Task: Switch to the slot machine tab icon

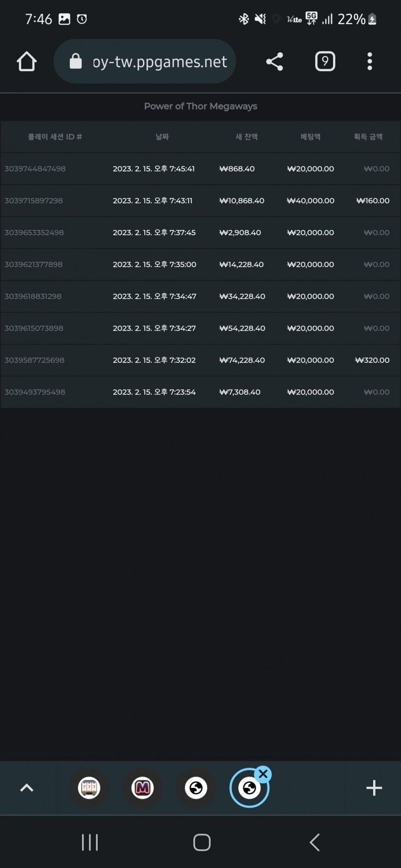Action: pos(89,787)
